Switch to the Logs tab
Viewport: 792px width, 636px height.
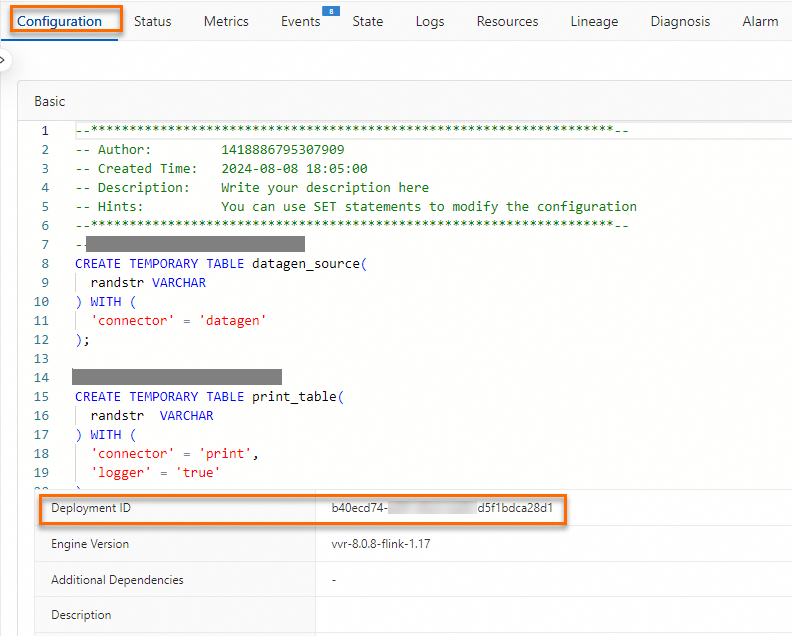tap(430, 21)
